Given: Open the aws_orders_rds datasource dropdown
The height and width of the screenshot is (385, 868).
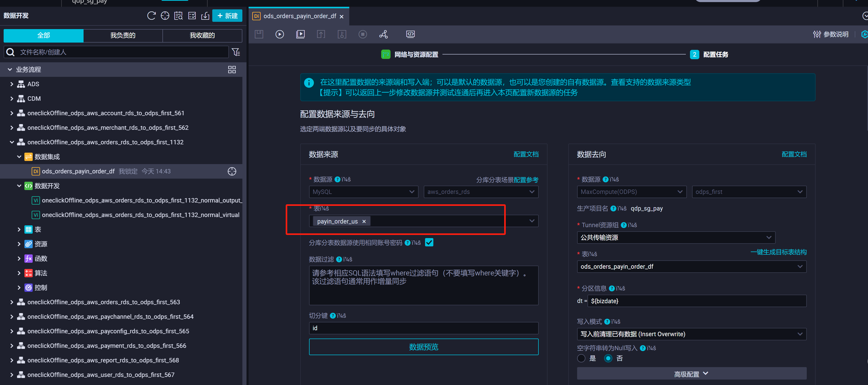Looking at the screenshot, I should (x=481, y=192).
